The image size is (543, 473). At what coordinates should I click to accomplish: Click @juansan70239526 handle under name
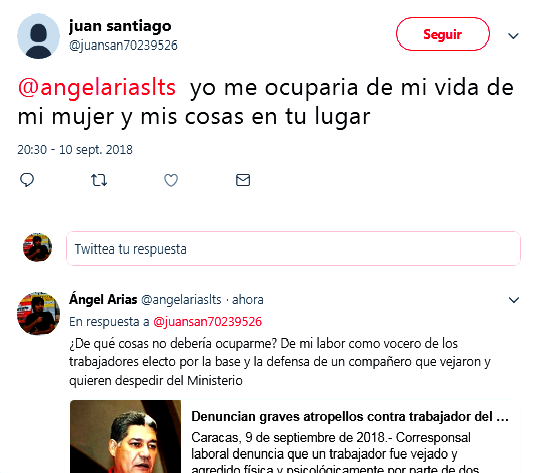click(123, 45)
